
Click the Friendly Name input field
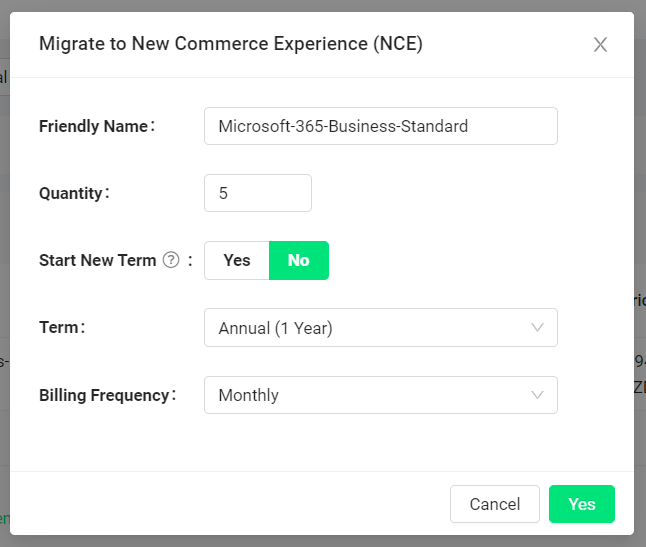pos(381,126)
